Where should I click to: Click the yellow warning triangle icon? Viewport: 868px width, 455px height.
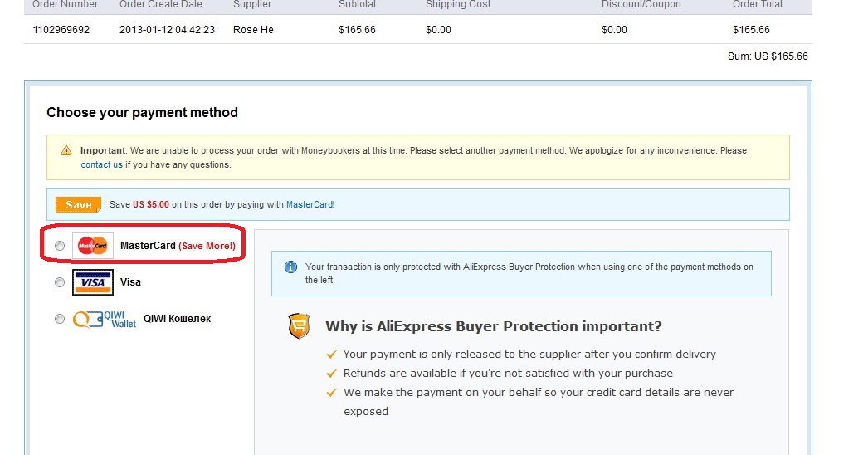tap(66, 151)
